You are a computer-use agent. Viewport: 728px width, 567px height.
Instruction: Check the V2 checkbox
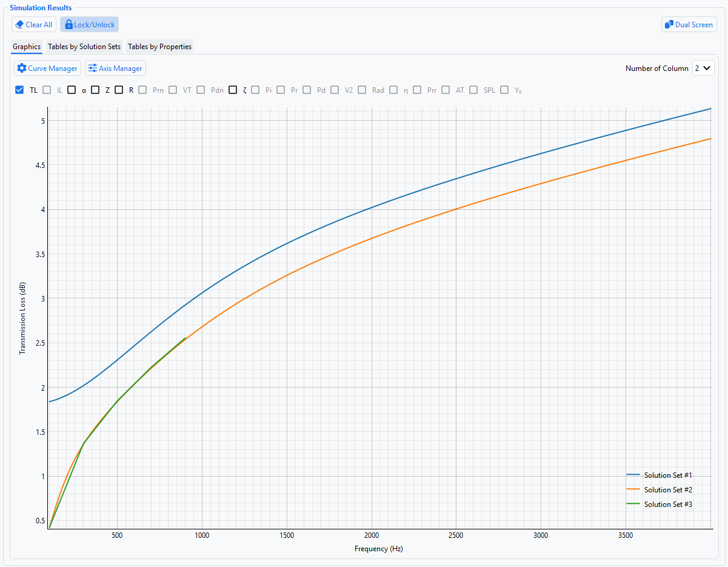pyautogui.click(x=335, y=90)
